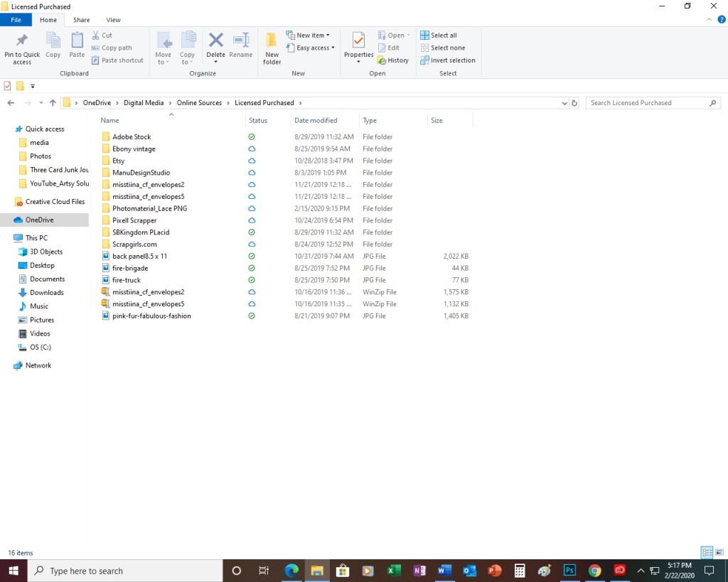The height and width of the screenshot is (582, 728).
Task: Go up one folder level with the up arrow
Action: point(53,103)
